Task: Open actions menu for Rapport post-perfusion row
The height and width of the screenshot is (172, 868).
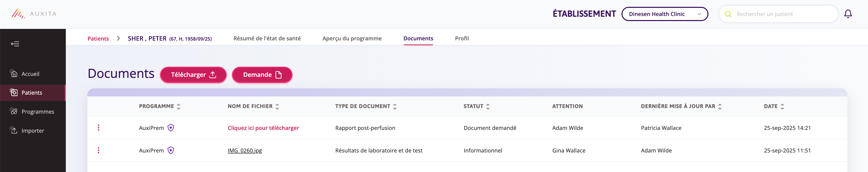Action: coord(98,128)
